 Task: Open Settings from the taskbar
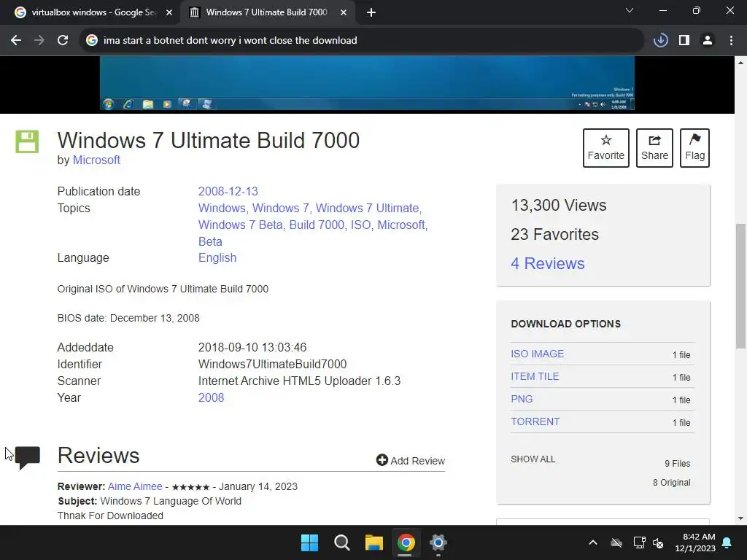(x=438, y=542)
